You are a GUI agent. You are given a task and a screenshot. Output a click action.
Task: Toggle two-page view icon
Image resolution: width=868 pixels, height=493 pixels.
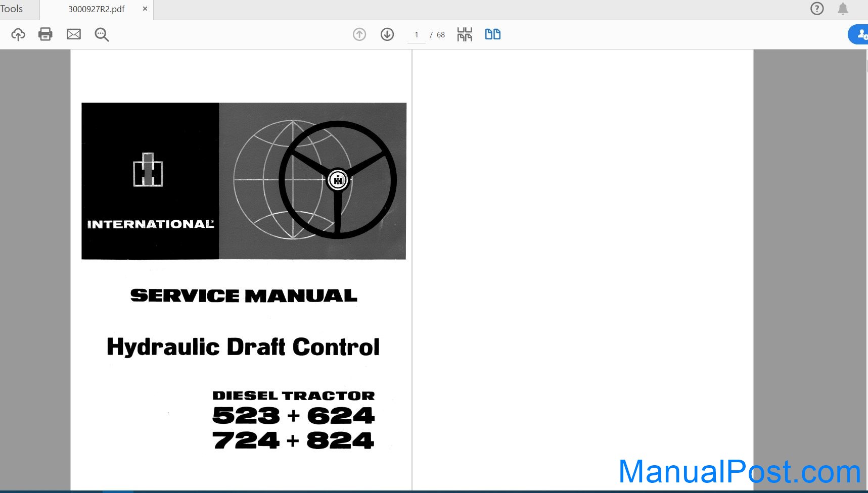tap(493, 34)
